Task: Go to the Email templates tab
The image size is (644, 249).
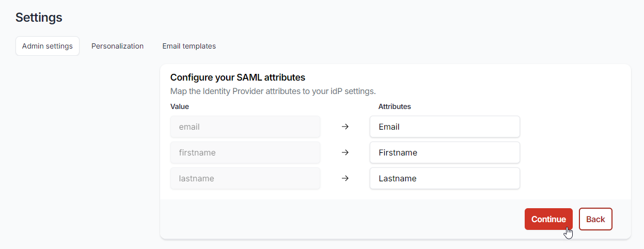Action: tap(189, 46)
